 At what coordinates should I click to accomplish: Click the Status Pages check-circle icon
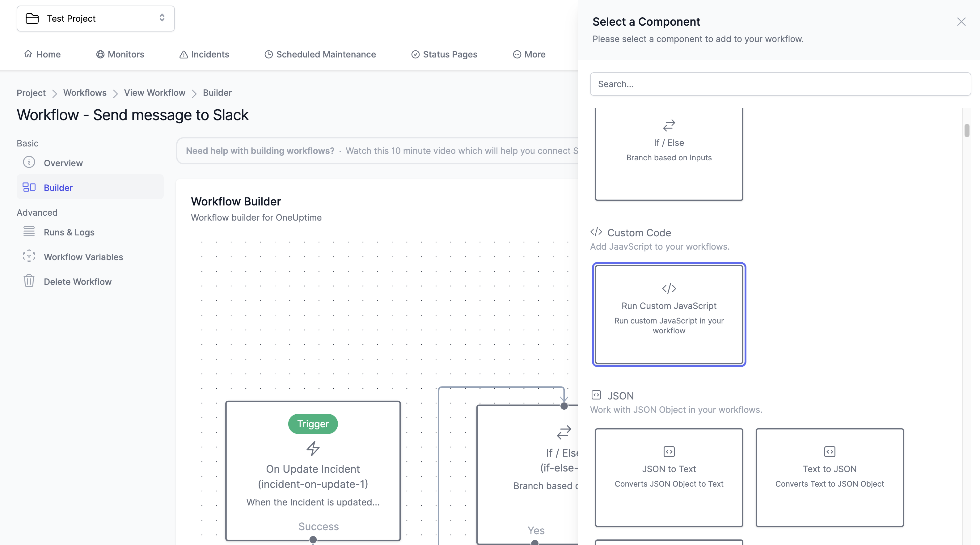coord(416,54)
